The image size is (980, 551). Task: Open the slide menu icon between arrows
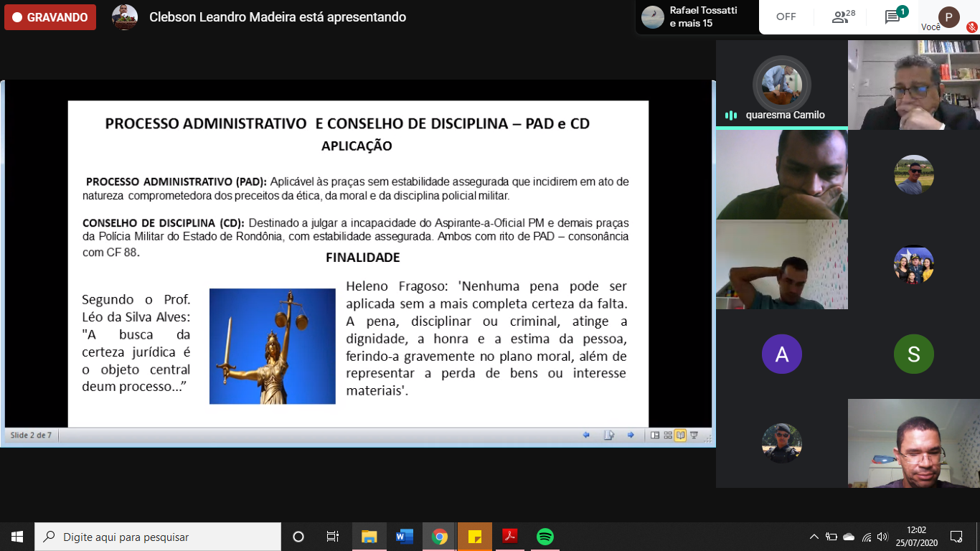click(x=608, y=435)
